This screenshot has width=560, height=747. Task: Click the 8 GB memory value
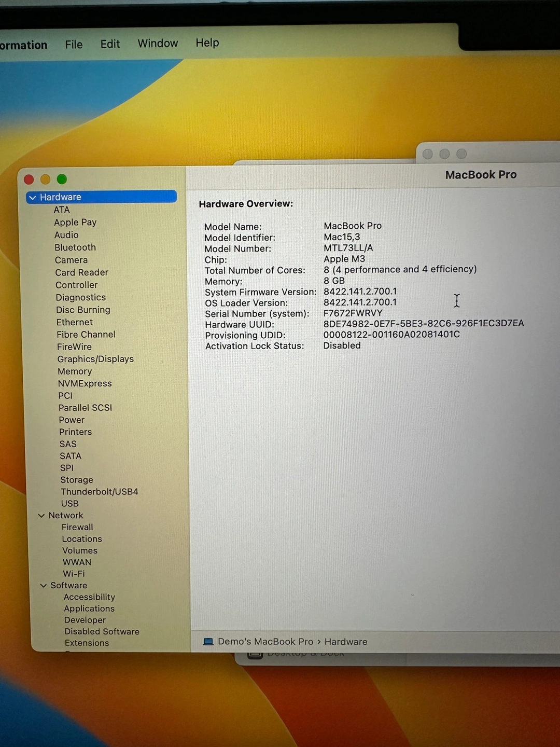click(334, 281)
